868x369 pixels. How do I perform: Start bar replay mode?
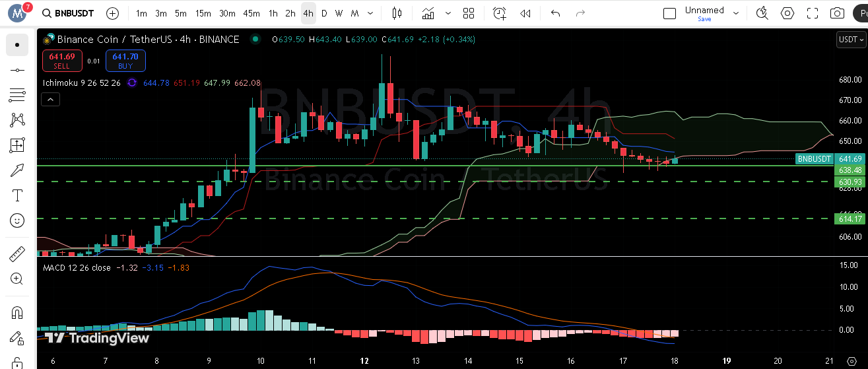tap(525, 13)
